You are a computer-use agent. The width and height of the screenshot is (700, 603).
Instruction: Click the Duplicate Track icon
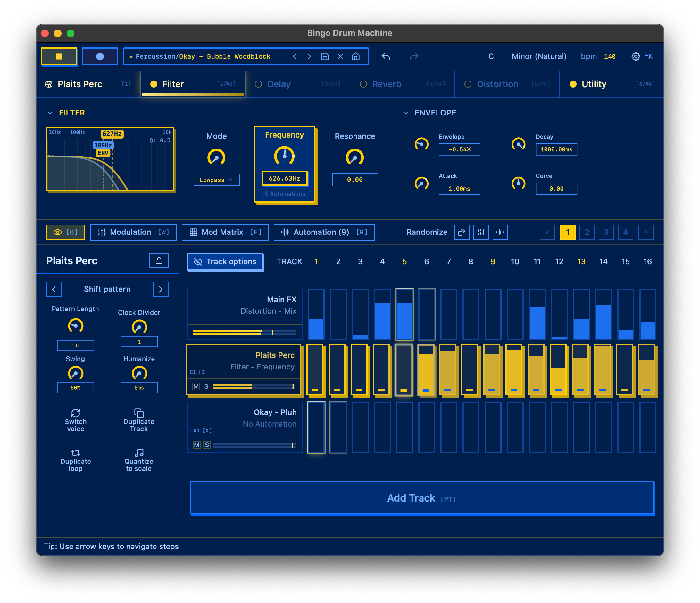(139, 413)
